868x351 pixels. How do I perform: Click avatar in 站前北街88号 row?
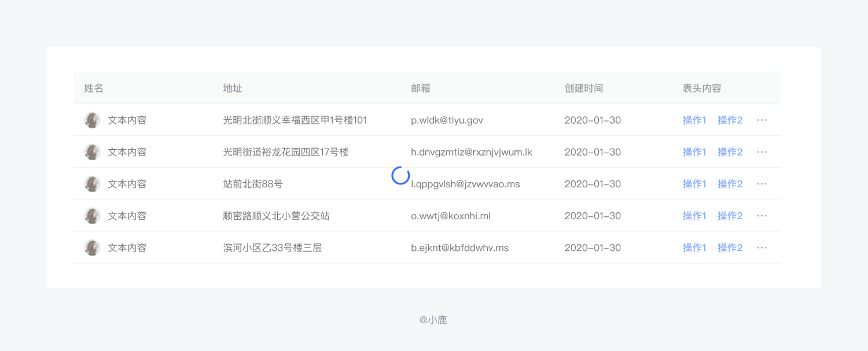point(93,184)
